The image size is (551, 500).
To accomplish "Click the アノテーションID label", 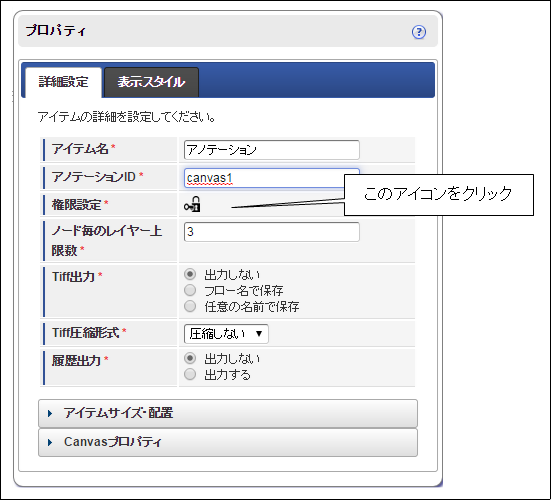I will click(x=94, y=177).
